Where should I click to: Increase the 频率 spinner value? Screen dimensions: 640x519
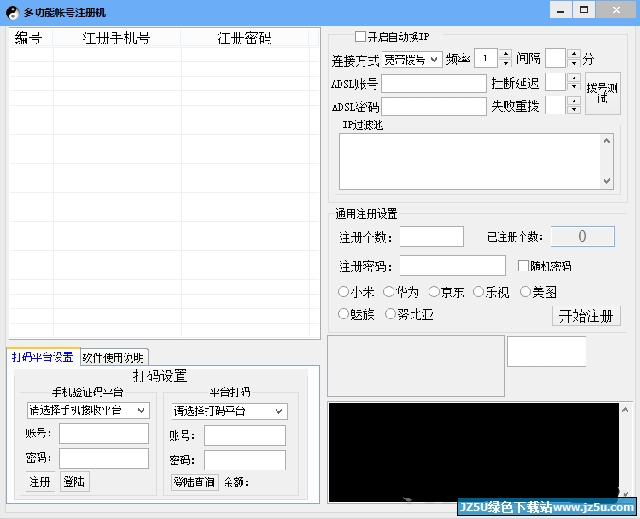click(506, 54)
